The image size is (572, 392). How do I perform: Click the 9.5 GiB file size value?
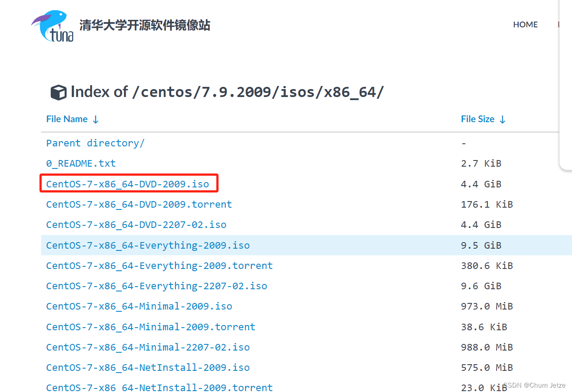[481, 245]
